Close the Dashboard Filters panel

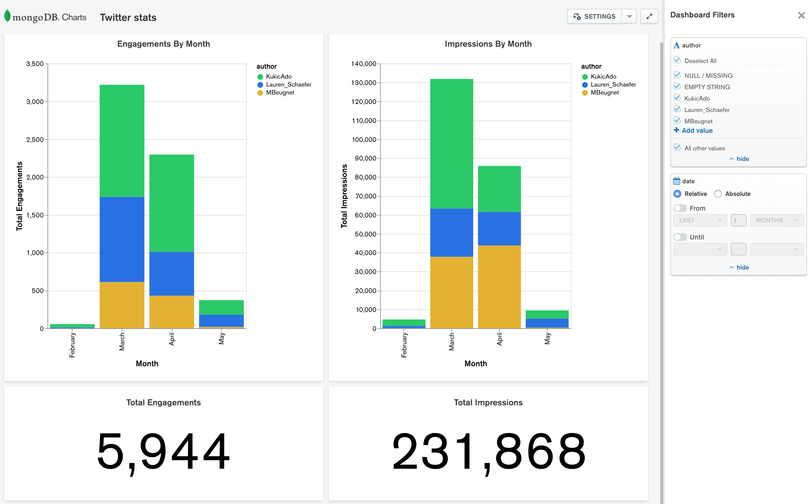(801, 15)
